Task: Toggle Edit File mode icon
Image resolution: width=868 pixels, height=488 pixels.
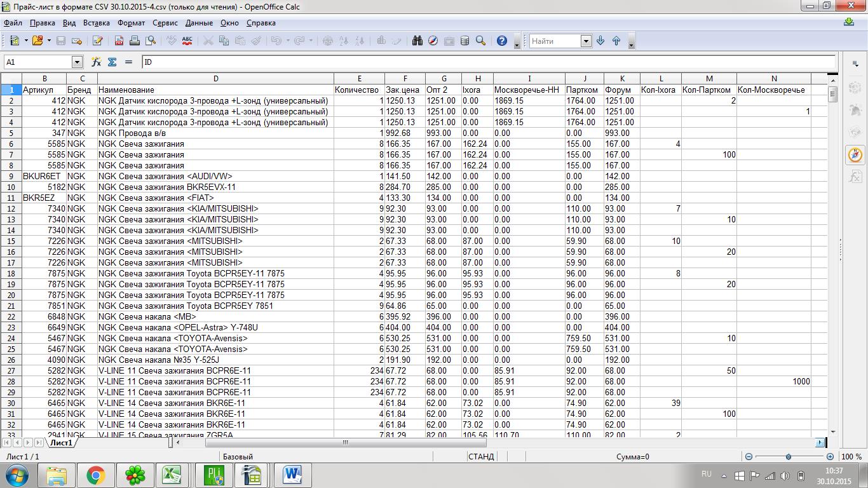Action: point(98,41)
